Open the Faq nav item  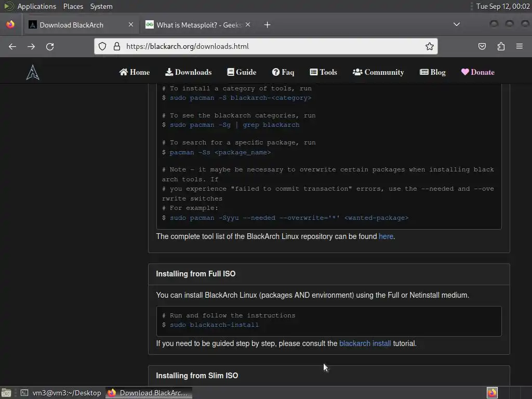tap(283, 72)
